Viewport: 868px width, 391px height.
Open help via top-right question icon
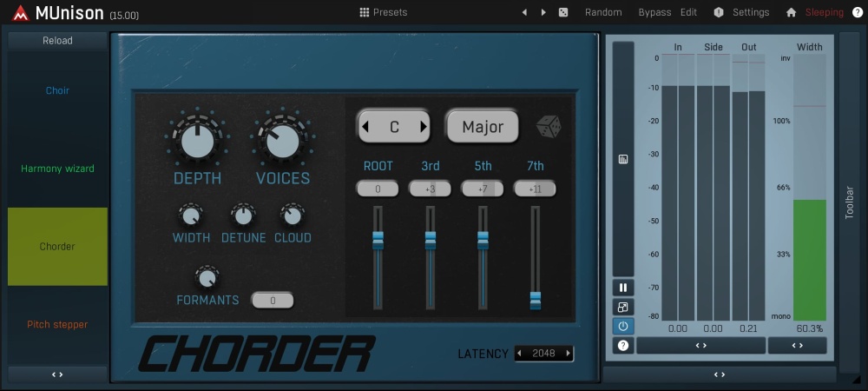(x=858, y=12)
